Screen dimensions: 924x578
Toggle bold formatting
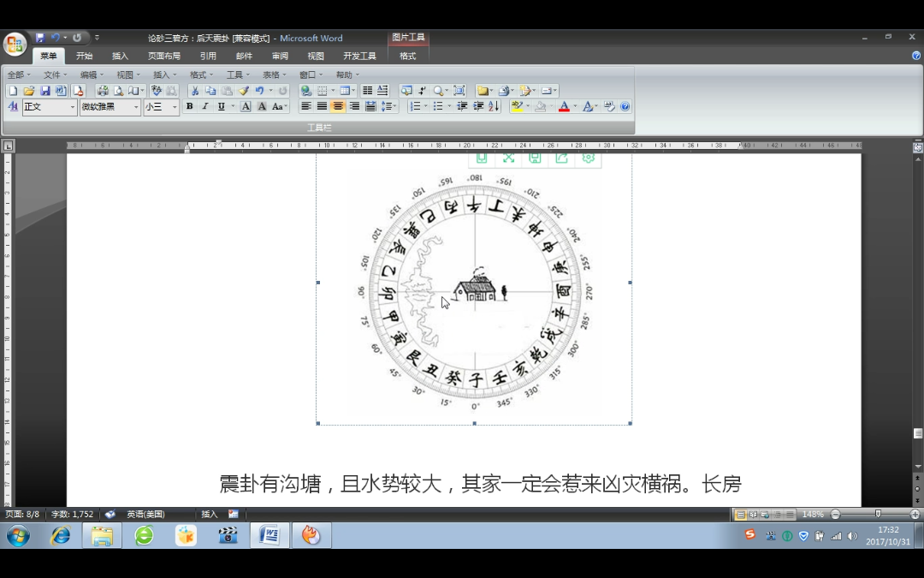point(189,107)
